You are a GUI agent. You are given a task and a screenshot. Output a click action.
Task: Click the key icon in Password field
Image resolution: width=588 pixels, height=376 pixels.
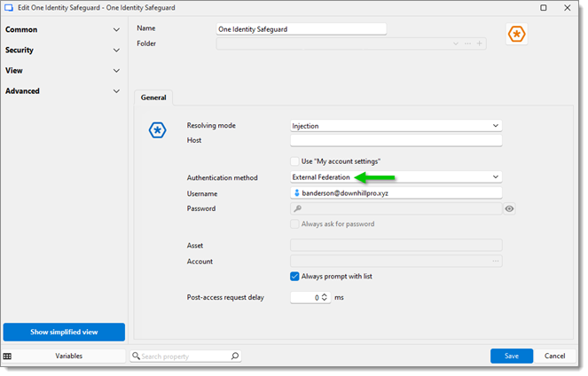[297, 208]
